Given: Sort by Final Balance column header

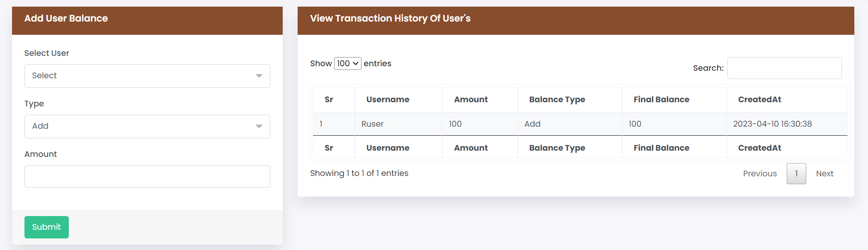Looking at the screenshot, I should tap(661, 99).
